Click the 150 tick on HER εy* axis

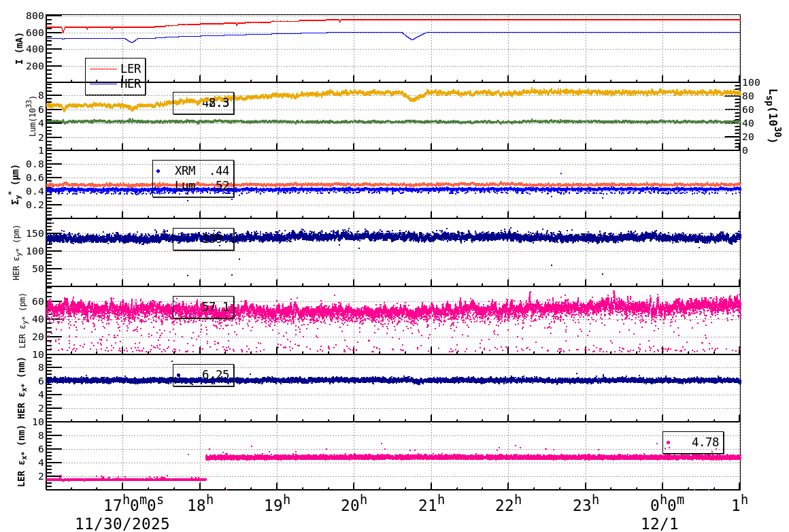pos(35,233)
